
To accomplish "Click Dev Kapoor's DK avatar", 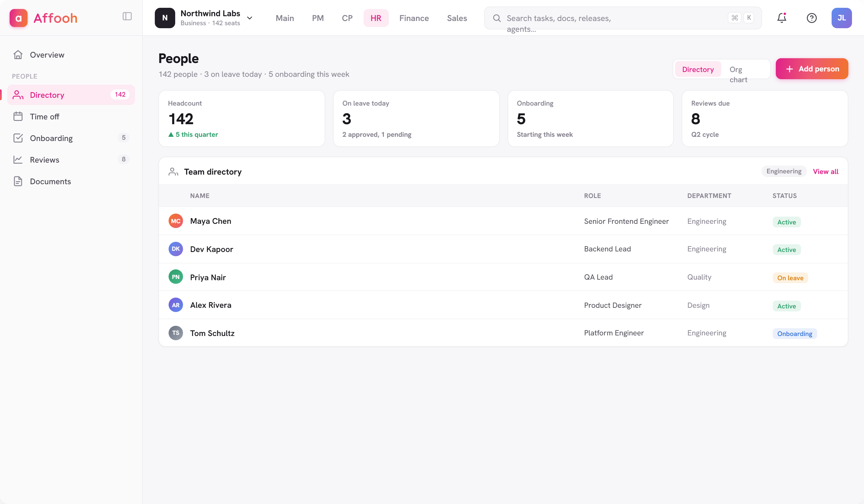I will pyautogui.click(x=176, y=249).
